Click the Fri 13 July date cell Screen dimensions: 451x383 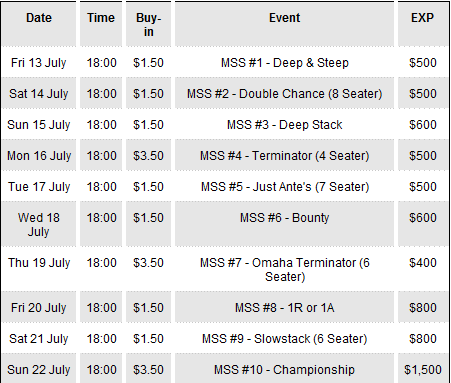click(39, 63)
